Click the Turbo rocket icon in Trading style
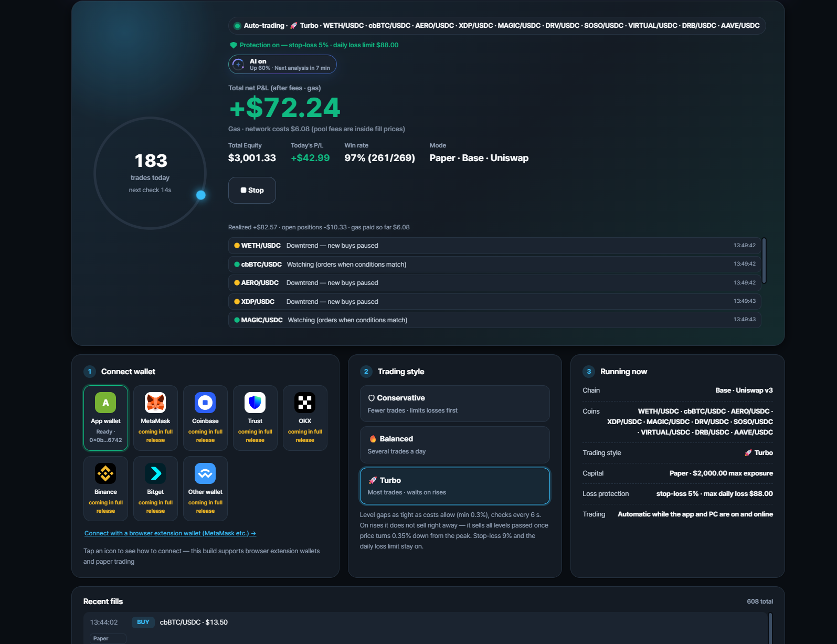Image resolution: width=837 pixels, height=644 pixels. pos(373,480)
